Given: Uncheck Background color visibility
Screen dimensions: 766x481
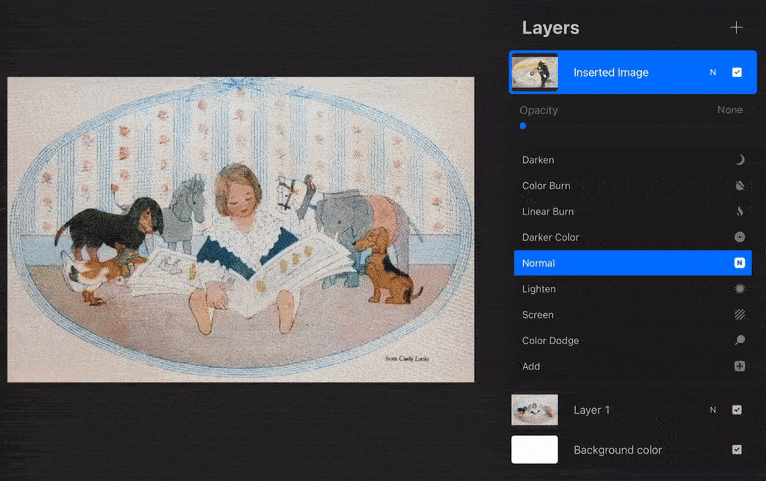Looking at the screenshot, I should [737, 450].
